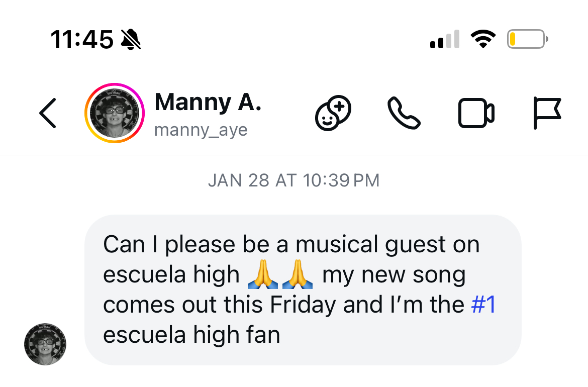
Task: Tap the small avatar beside the message
Action: [x=45, y=345]
